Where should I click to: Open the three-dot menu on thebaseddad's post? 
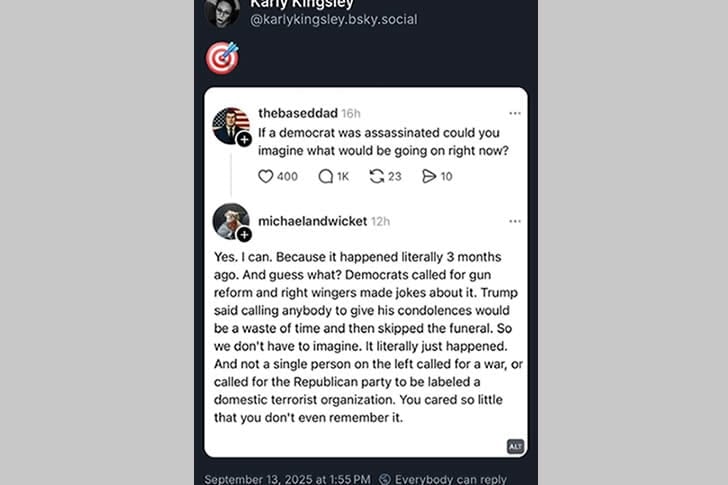tap(514, 113)
